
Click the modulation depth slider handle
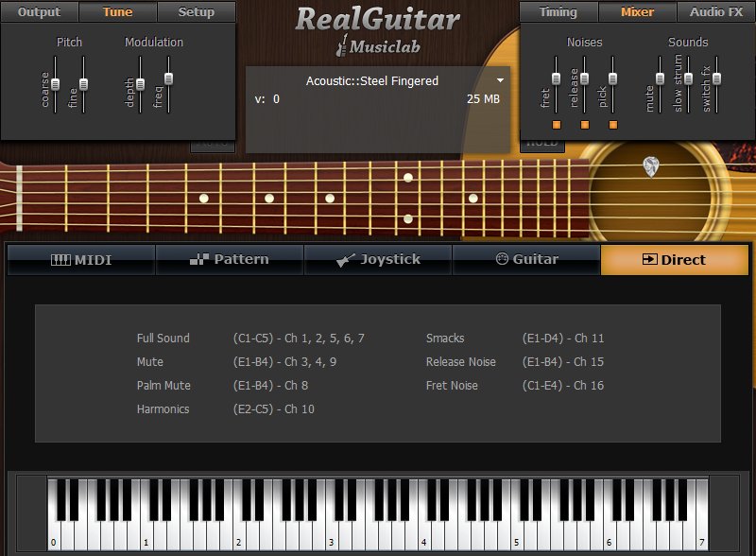click(141, 83)
